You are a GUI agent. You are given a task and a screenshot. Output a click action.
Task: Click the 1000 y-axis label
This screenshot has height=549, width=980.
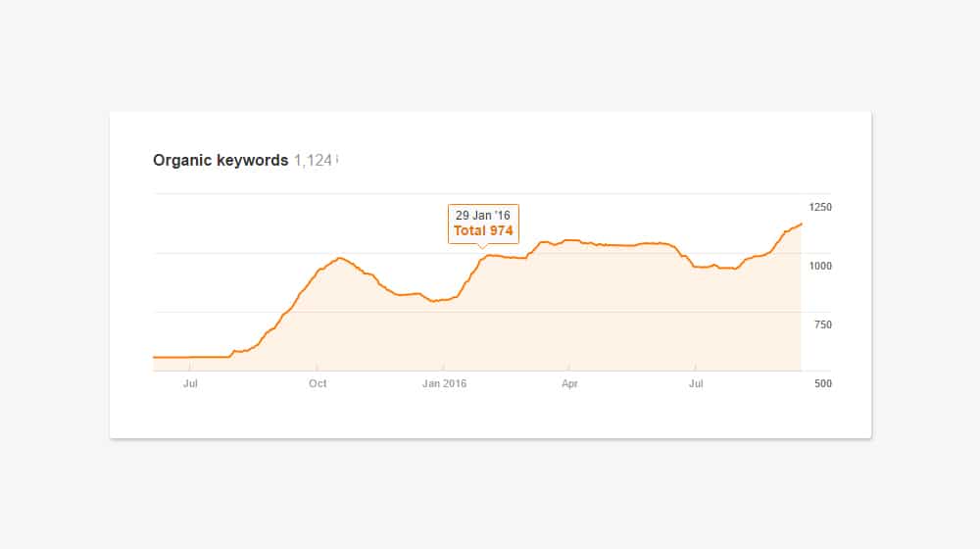point(819,266)
